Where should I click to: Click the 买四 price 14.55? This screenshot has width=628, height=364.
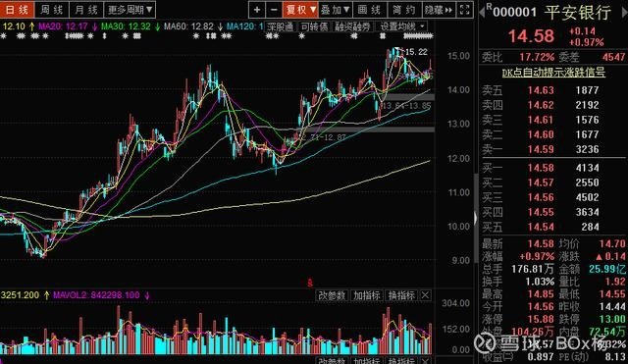click(x=541, y=212)
